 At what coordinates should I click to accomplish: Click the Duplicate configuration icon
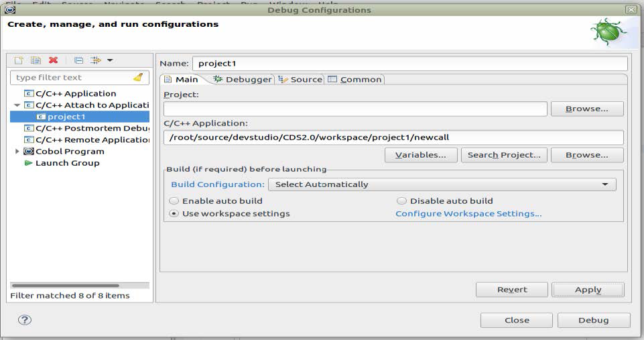point(36,60)
